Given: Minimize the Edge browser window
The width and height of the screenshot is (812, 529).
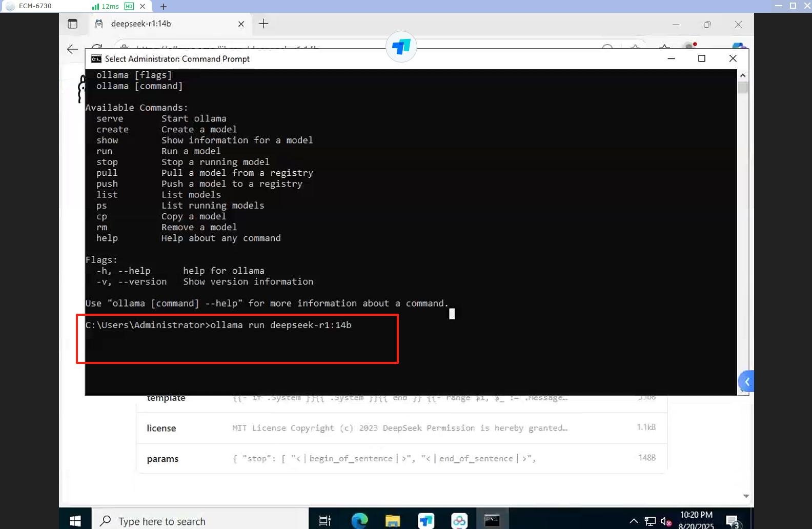Looking at the screenshot, I should [x=676, y=24].
